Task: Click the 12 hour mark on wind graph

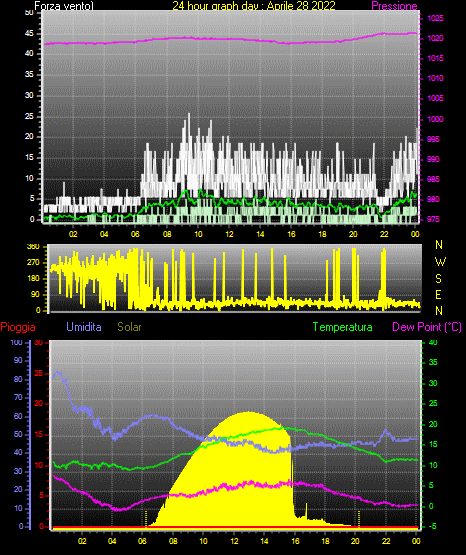Action: 229,234
